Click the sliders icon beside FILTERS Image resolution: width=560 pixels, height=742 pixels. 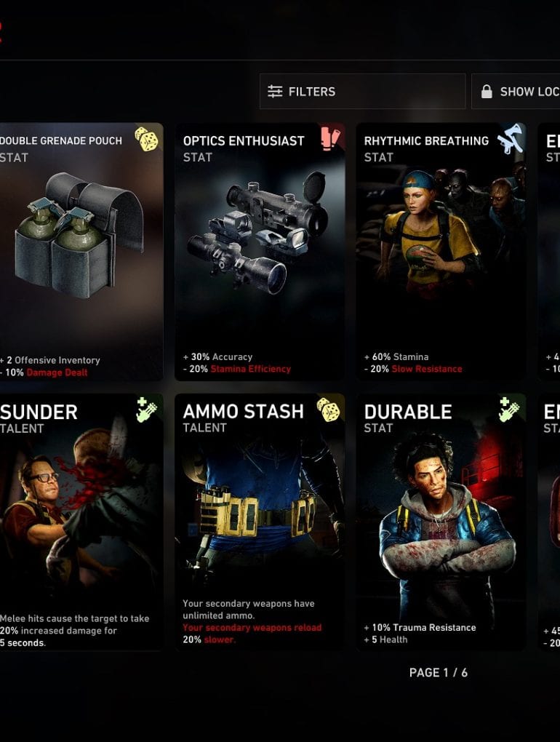tap(275, 92)
